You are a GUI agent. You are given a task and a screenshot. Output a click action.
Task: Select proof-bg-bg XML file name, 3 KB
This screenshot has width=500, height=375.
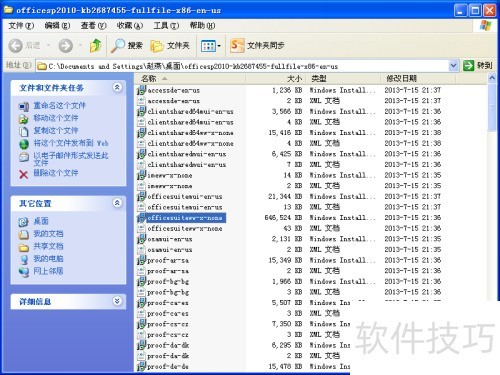click(168, 292)
